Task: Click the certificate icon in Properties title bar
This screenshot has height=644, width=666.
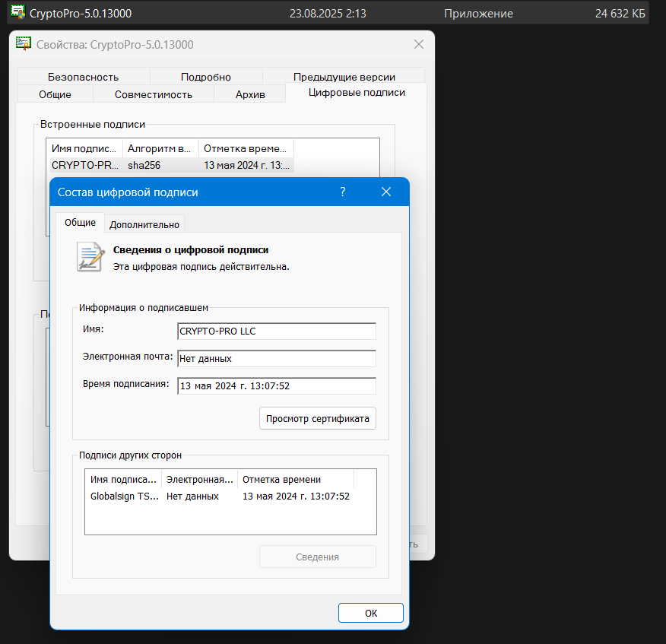Action: 24,44
